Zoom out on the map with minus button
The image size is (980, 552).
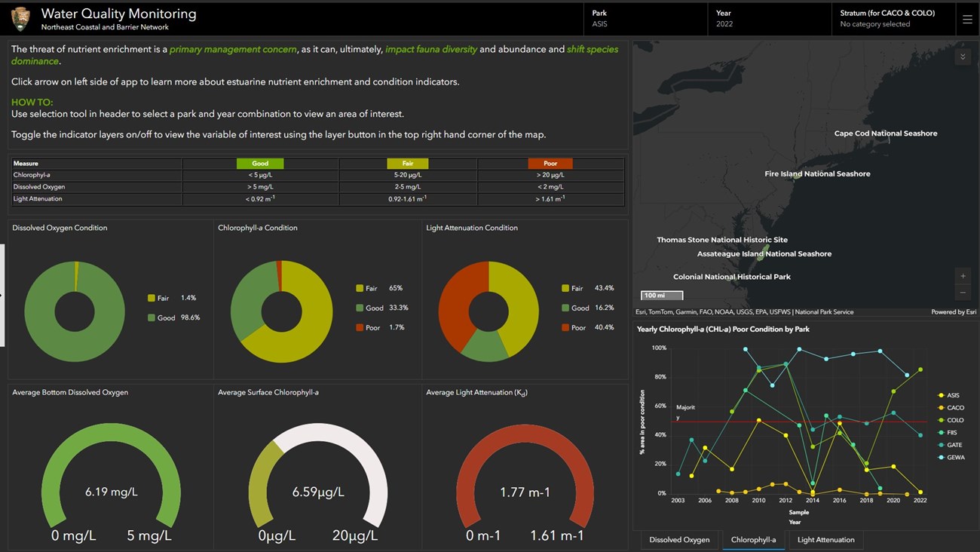963,293
